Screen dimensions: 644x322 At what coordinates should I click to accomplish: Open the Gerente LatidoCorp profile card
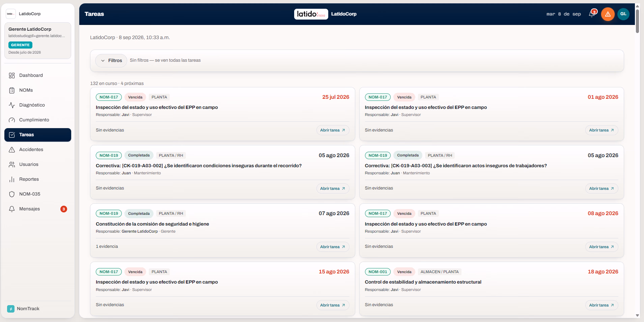pyautogui.click(x=38, y=41)
